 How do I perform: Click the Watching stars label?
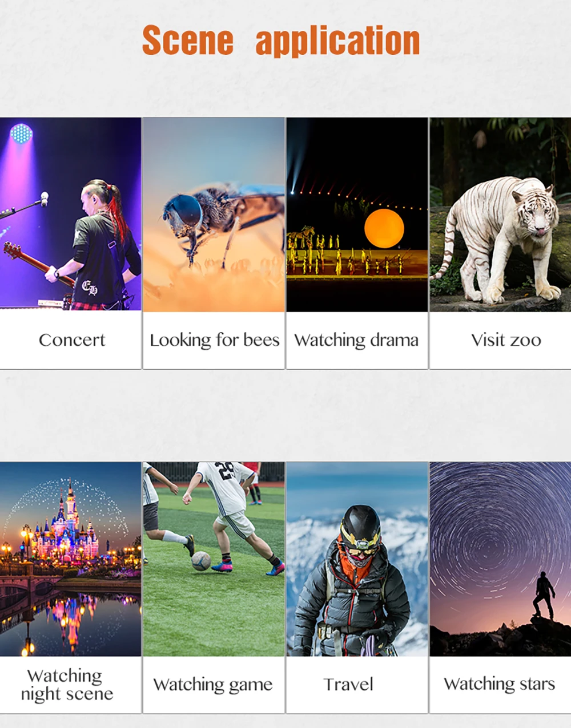(x=500, y=684)
